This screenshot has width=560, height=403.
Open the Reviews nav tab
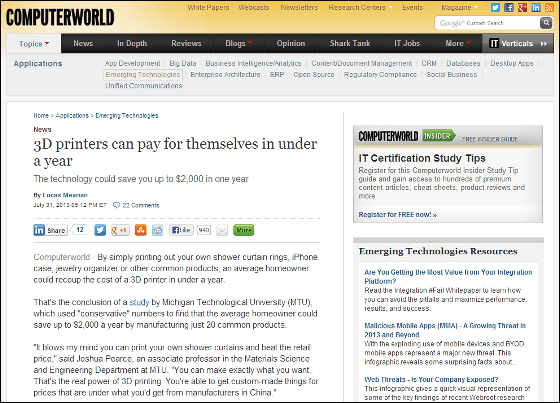tap(186, 43)
